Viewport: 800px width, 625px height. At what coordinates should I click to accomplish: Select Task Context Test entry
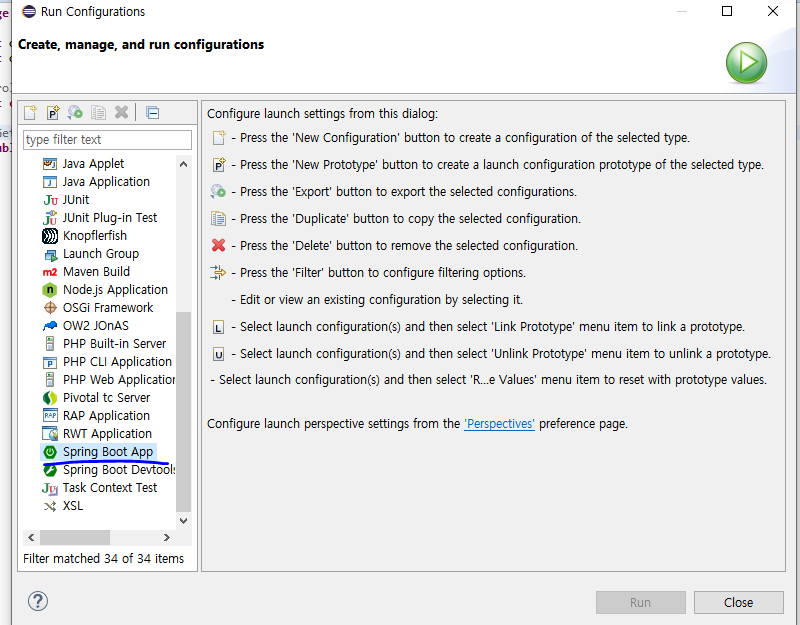[x=110, y=488]
